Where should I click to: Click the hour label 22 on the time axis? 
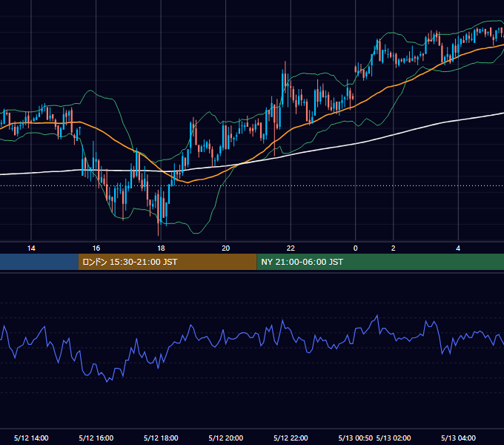(291, 248)
